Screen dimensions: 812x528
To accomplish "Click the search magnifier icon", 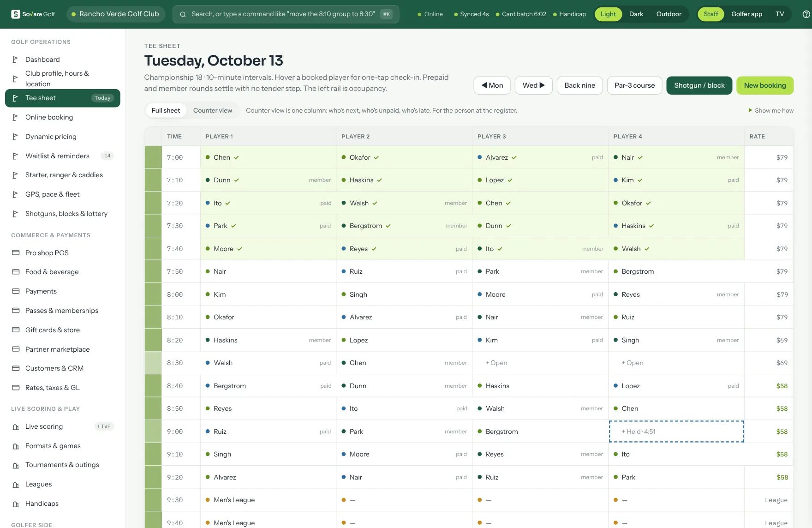I will pyautogui.click(x=183, y=14).
